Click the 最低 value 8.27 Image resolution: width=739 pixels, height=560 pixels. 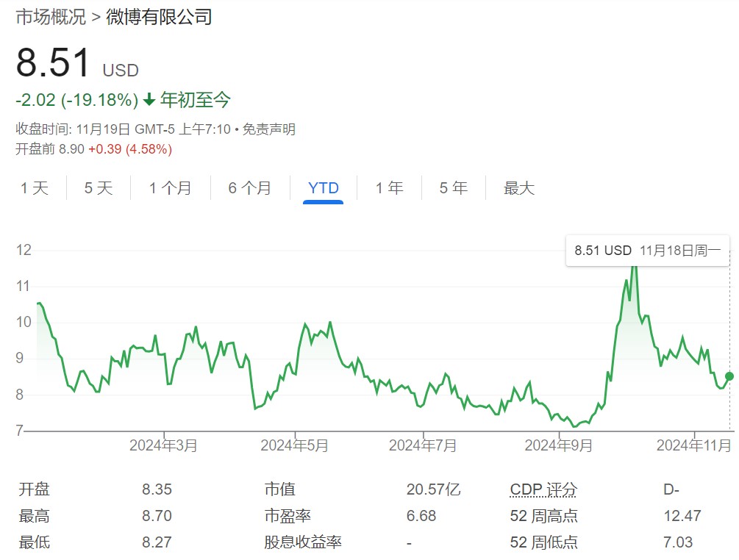157,542
